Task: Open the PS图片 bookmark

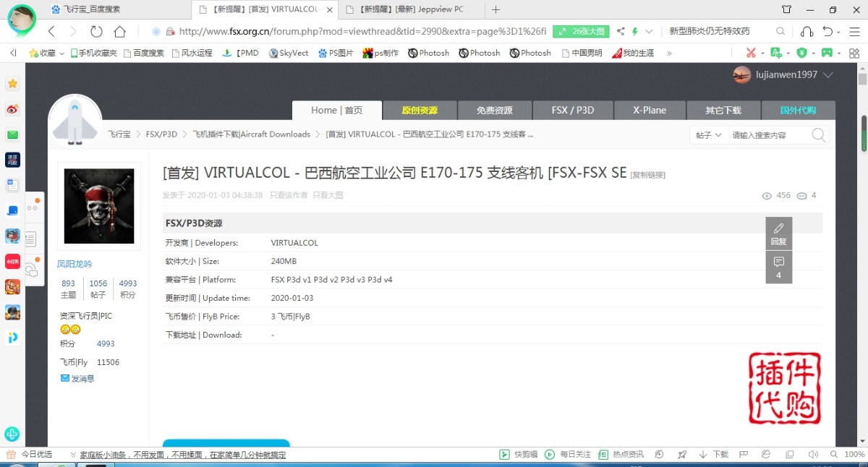Action: [x=336, y=53]
